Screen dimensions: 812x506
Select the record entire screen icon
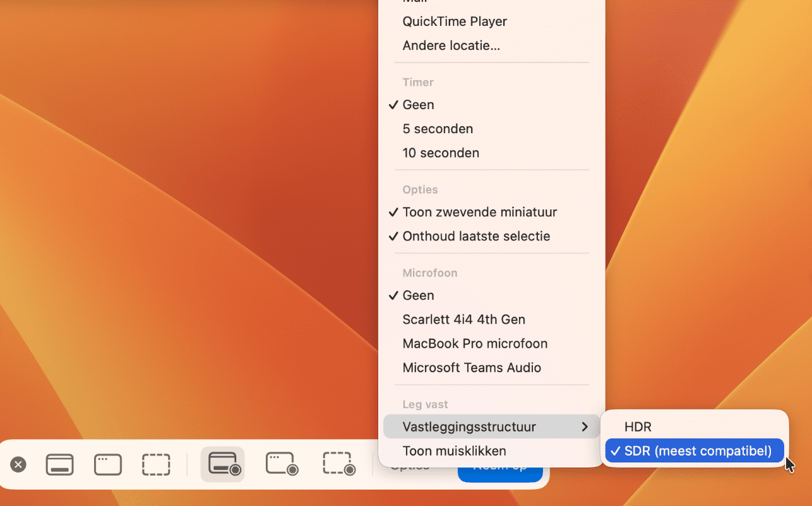(223, 464)
